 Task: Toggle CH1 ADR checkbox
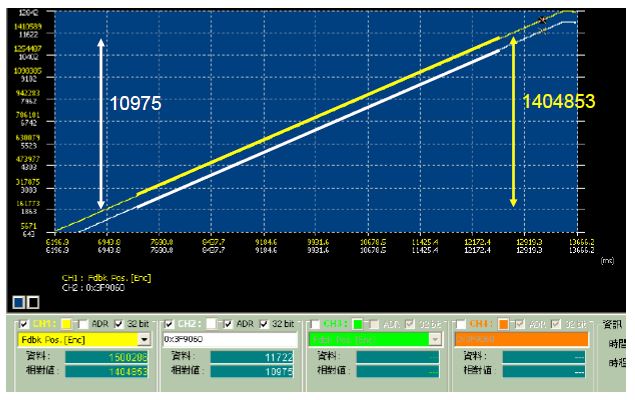[x=80, y=325]
